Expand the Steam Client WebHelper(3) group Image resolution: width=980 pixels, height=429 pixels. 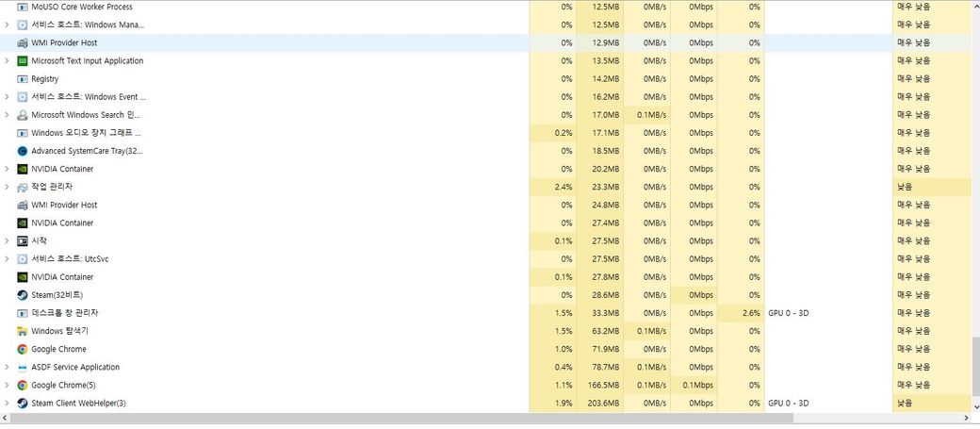[8, 404]
